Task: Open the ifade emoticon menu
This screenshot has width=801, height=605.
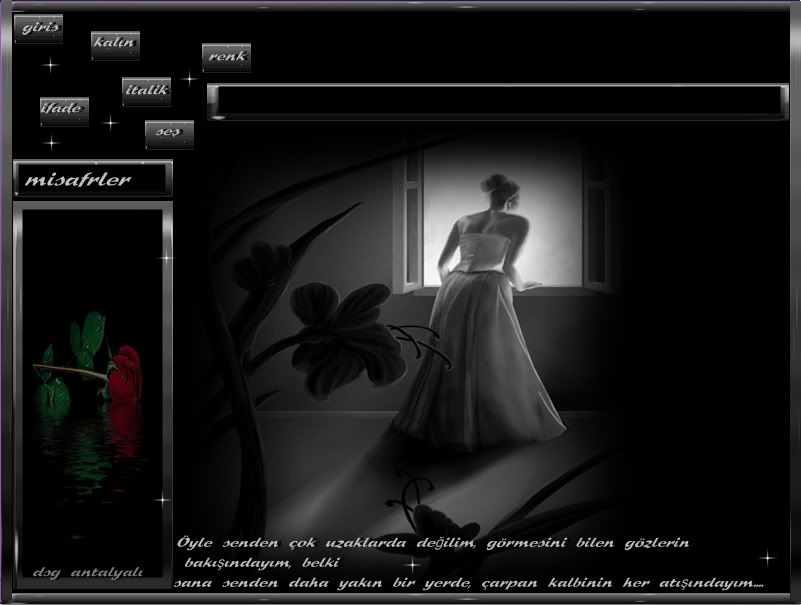Action: tap(62, 108)
